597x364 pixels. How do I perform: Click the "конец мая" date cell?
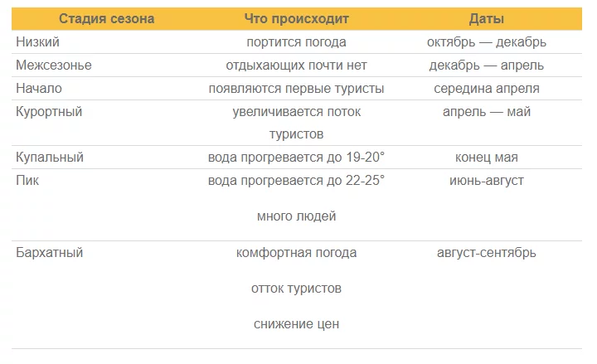(x=486, y=157)
